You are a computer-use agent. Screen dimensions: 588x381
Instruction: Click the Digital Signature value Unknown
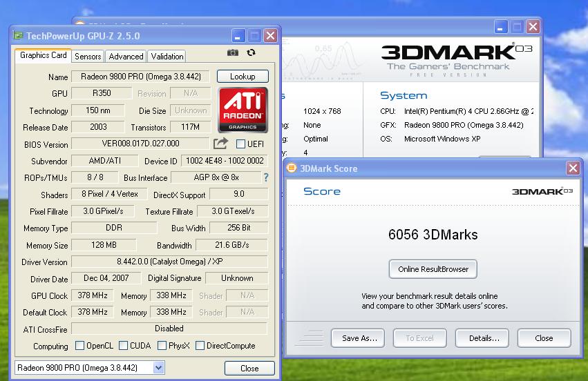(237, 278)
